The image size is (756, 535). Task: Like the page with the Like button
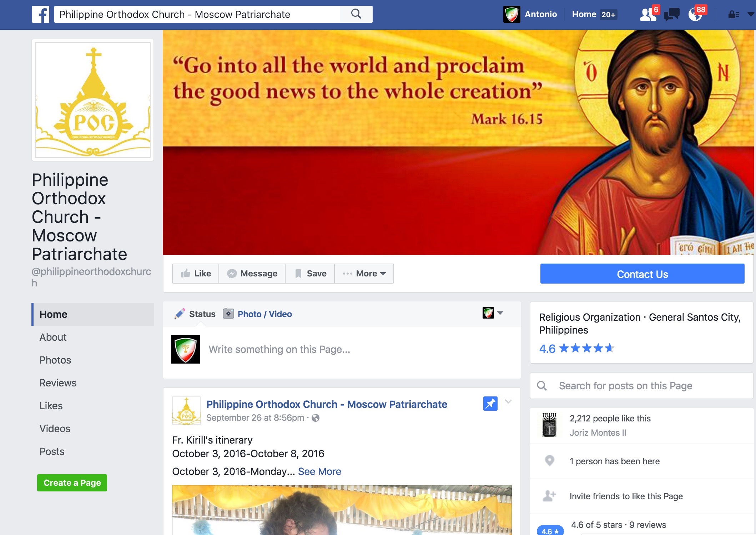[x=196, y=274]
